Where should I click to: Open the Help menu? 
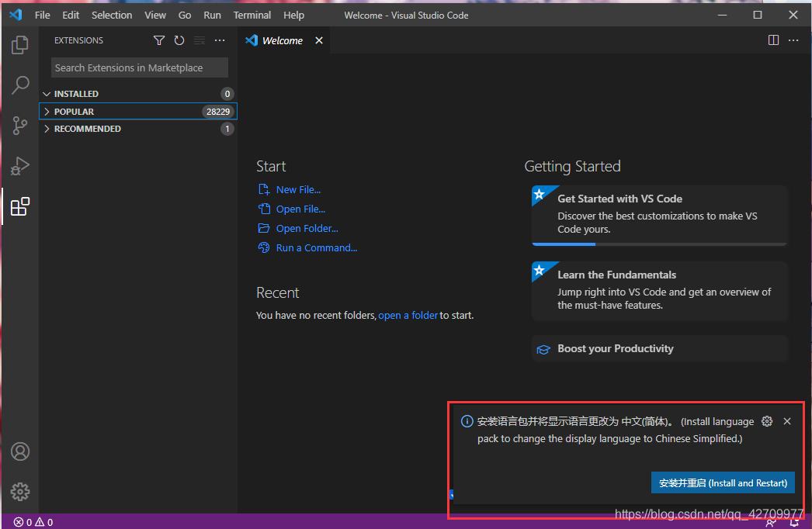(x=293, y=15)
